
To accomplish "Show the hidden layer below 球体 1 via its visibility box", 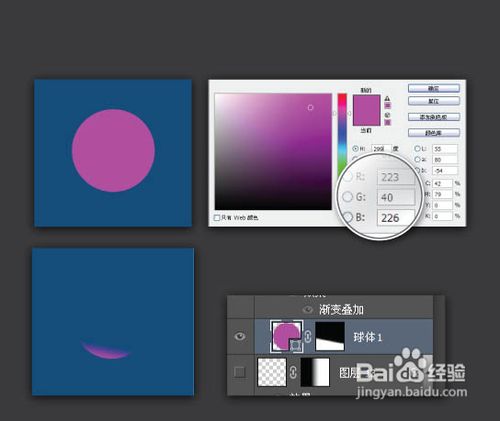I will point(240,372).
